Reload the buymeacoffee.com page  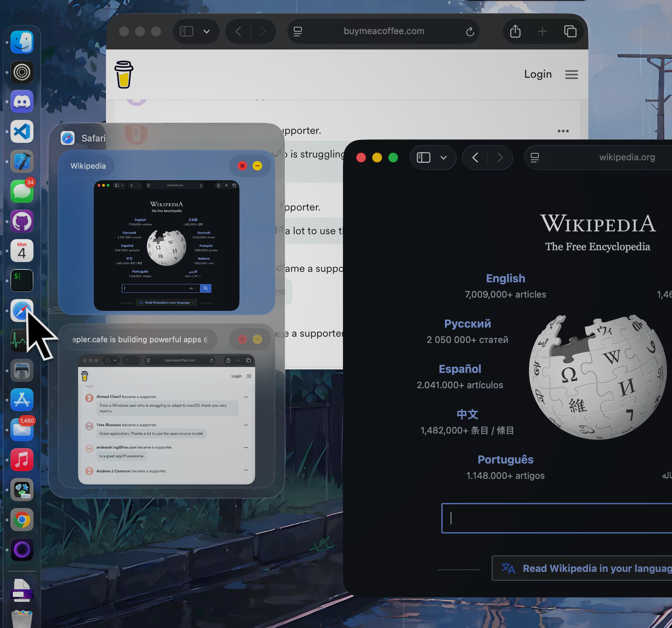(x=470, y=31)
